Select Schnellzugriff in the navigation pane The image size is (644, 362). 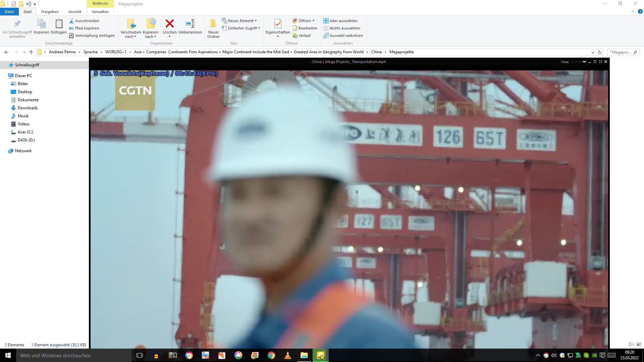click(x=44, y=65)
